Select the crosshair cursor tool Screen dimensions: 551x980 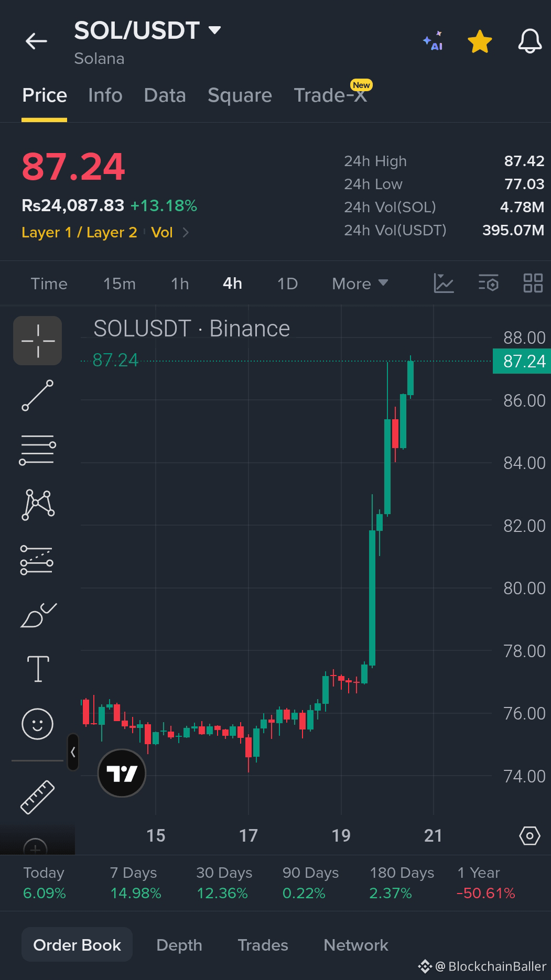pyautogui.click(x=38, y=341)
